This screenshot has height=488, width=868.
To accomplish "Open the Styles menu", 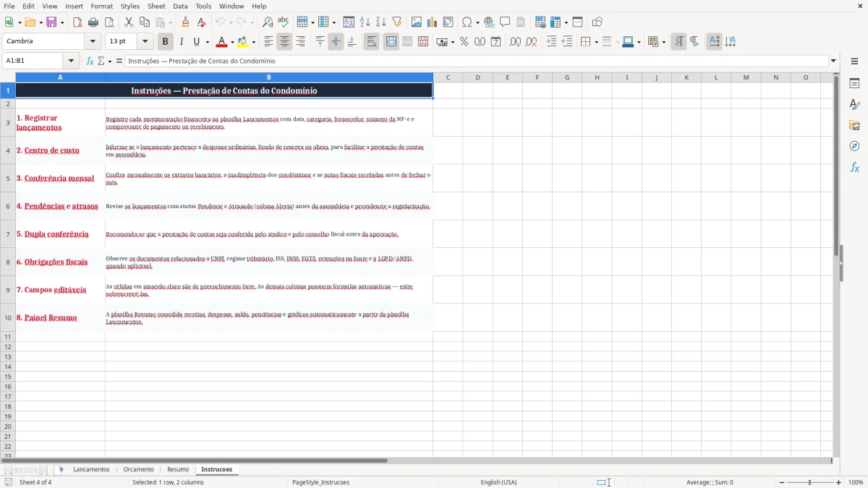I will [x=130, y=6].
